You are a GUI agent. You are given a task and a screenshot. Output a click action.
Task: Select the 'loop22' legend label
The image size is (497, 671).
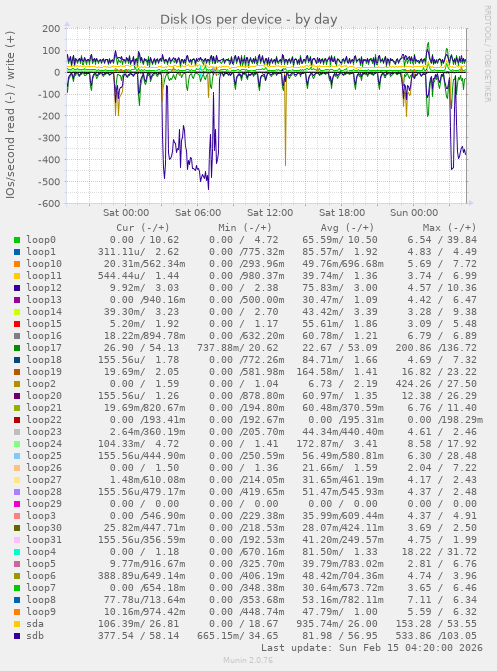point(44,420)
